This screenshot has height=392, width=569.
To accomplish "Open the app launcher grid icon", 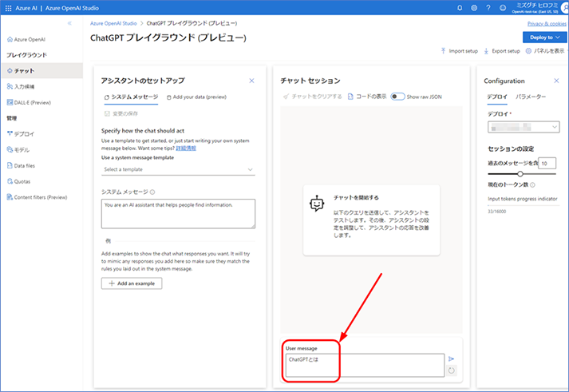I will [8, 8].
